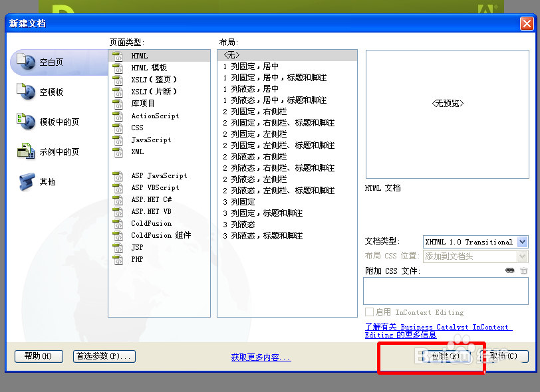Click the attach CSS file link icon
The width and height of the screenshot is (540, 392).
point(509,270)
